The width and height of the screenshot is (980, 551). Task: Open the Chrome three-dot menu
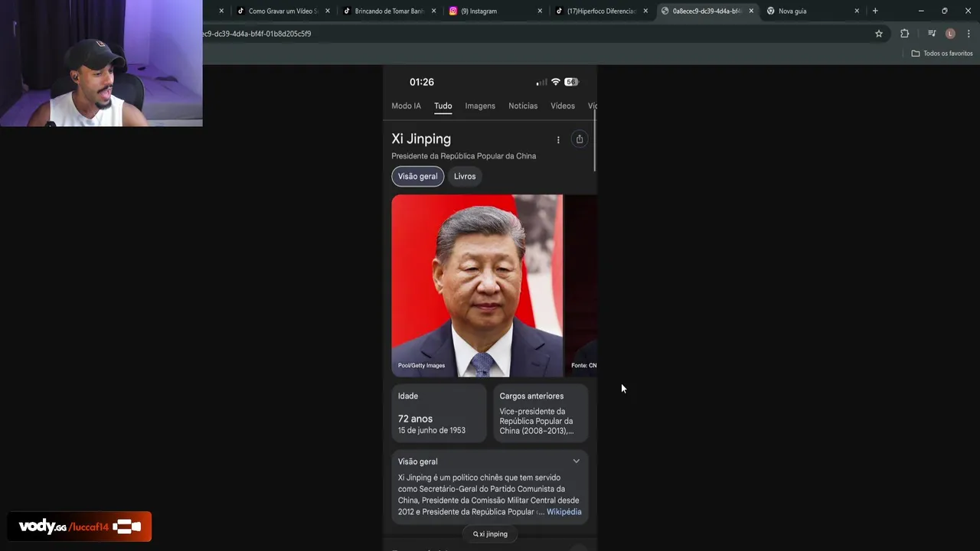969,34
